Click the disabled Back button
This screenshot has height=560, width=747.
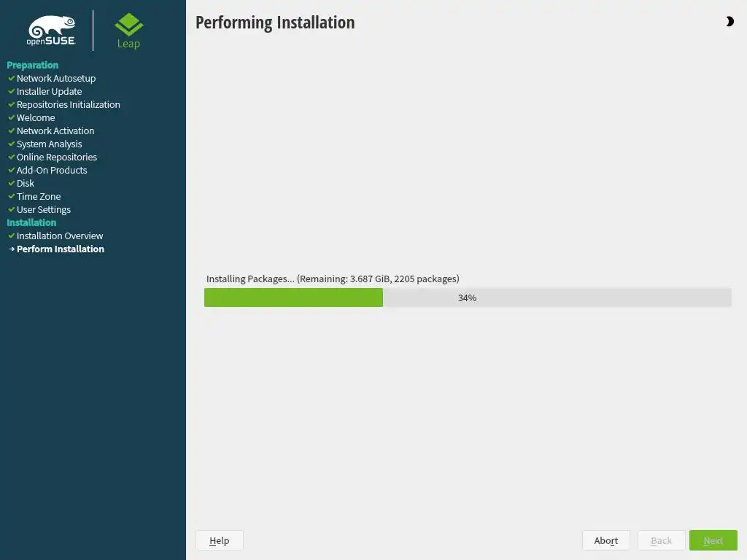point(661,540)
